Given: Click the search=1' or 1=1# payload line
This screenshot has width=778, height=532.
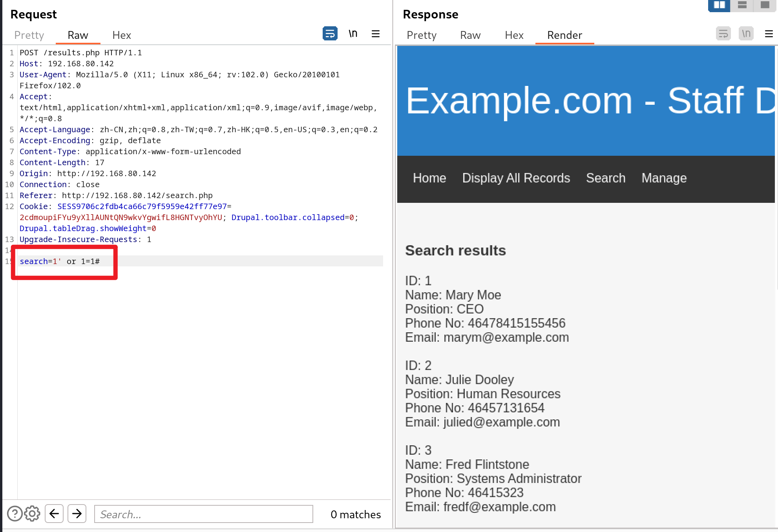Looking at the screenshot, I should point(60,261).
